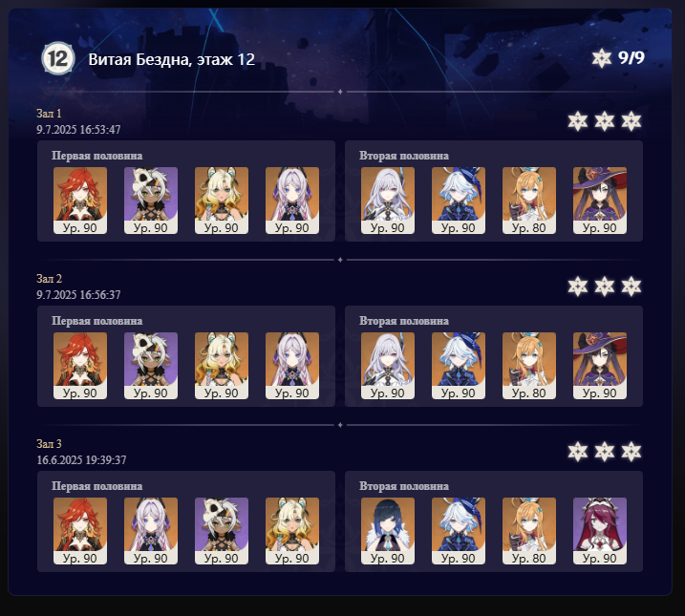Select silver-haired first character in Зал 2 second half
This screenshot has width=685, height=616.
tap(388, 366)
